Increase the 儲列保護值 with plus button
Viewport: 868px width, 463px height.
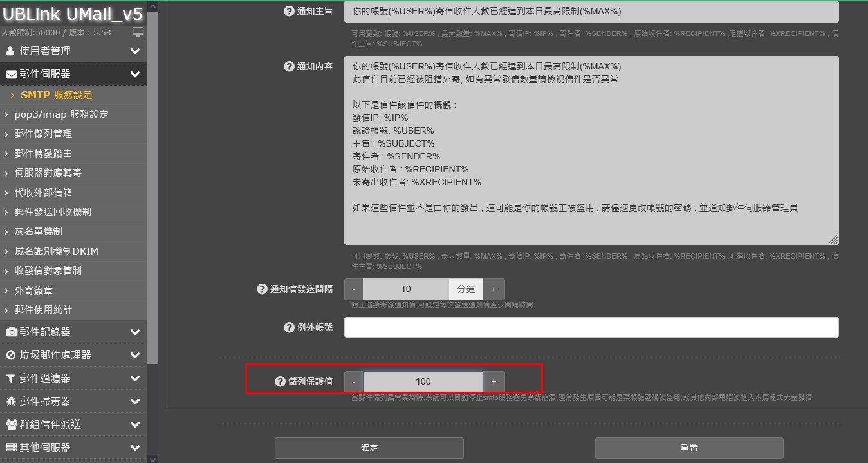click(x=494, y=381)
